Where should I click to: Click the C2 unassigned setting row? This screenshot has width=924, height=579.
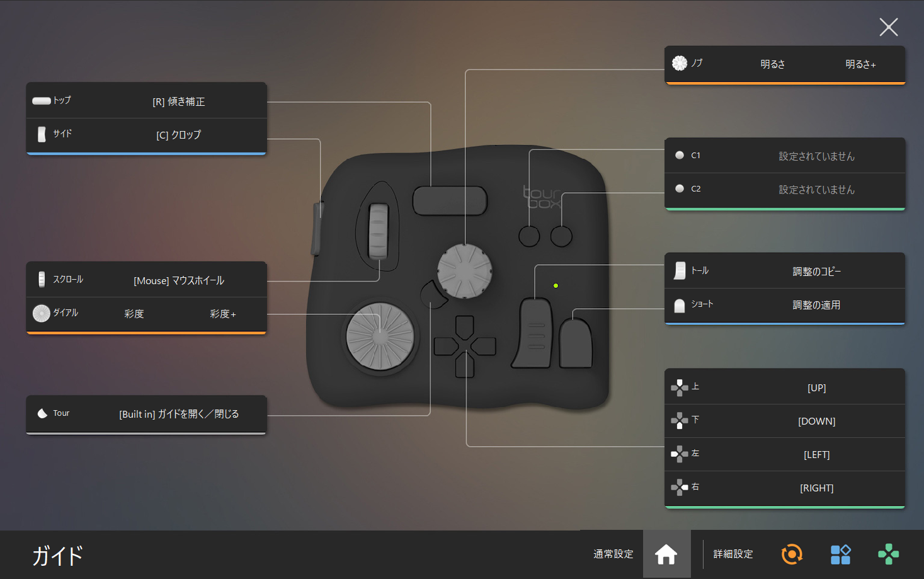point(816,190)
